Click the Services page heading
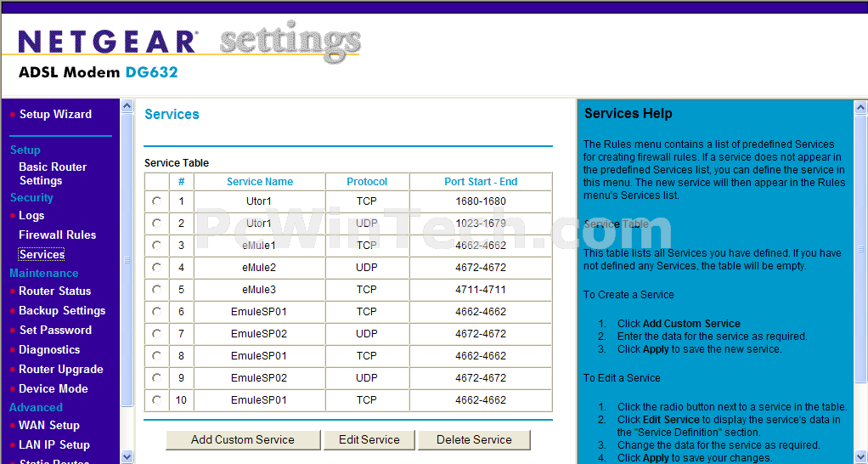Viewport: 868px width, 464px height. pyautogui.click(x=172, y=114)
